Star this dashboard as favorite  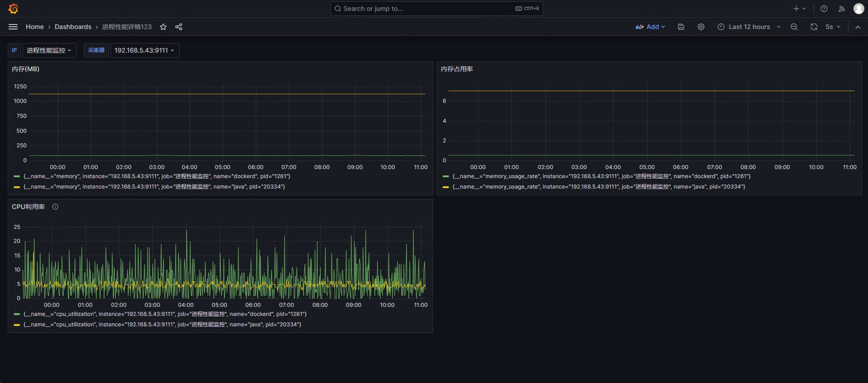(163, 27)
